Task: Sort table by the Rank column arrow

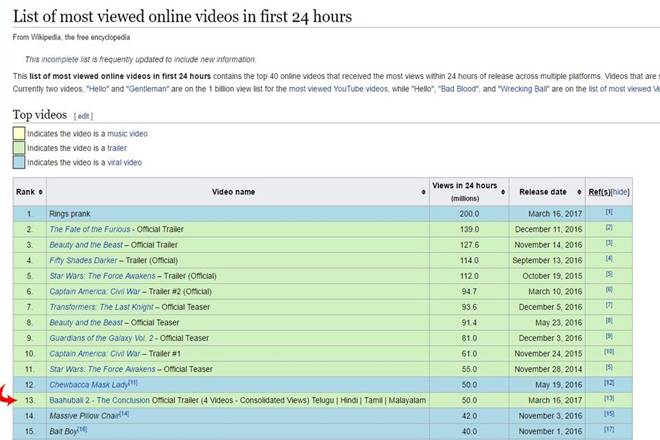Action: coord(42,192)
